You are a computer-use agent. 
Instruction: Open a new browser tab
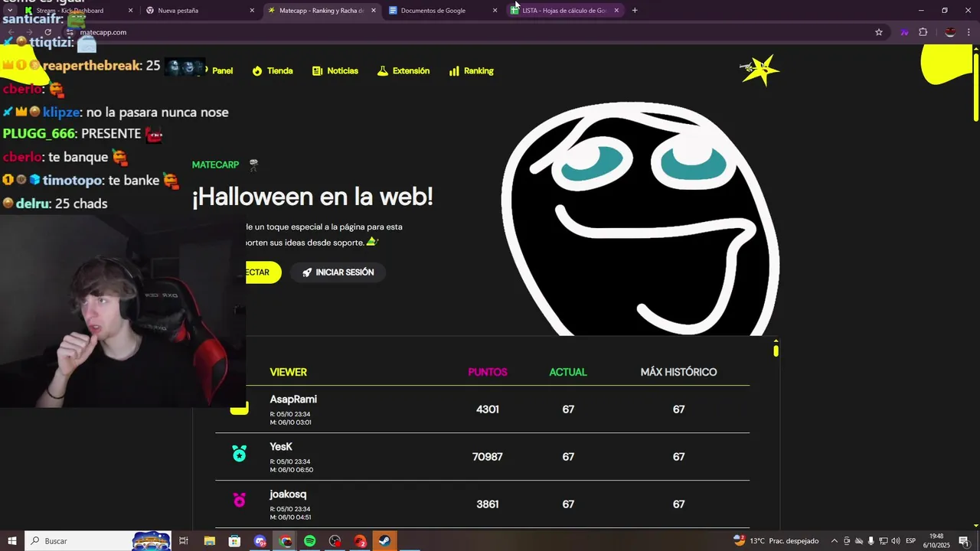coord(635,11)
